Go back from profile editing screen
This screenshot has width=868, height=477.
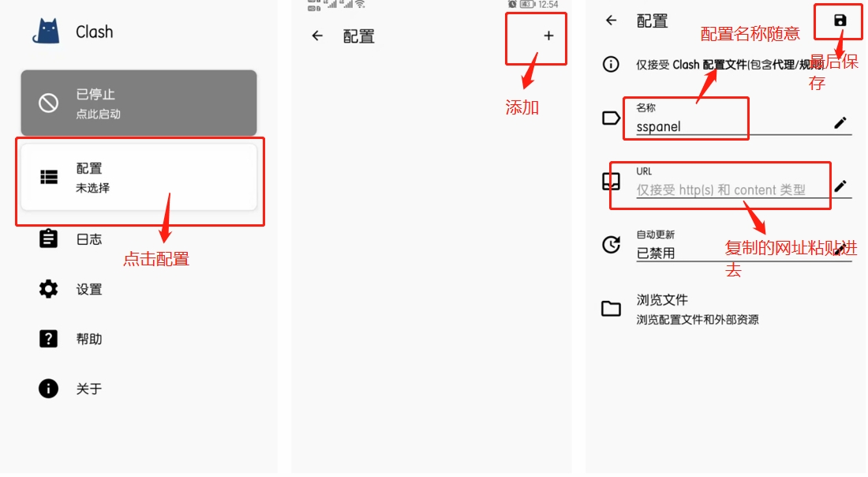coord(611,21)
